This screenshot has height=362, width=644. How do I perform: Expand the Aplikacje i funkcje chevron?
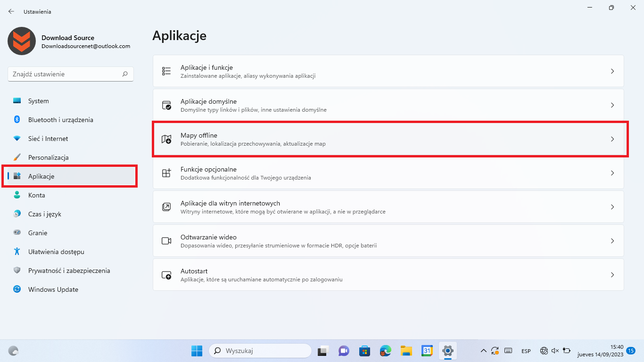[612, 71]
